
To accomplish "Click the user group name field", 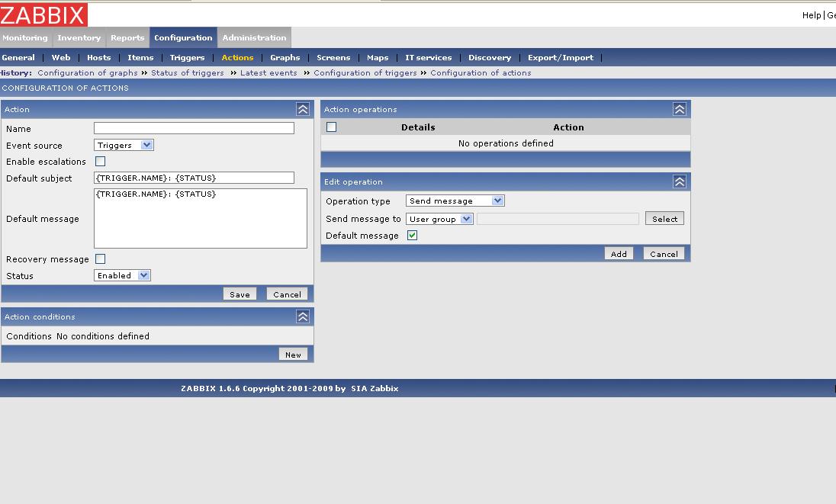I will (x=558, y=219).
